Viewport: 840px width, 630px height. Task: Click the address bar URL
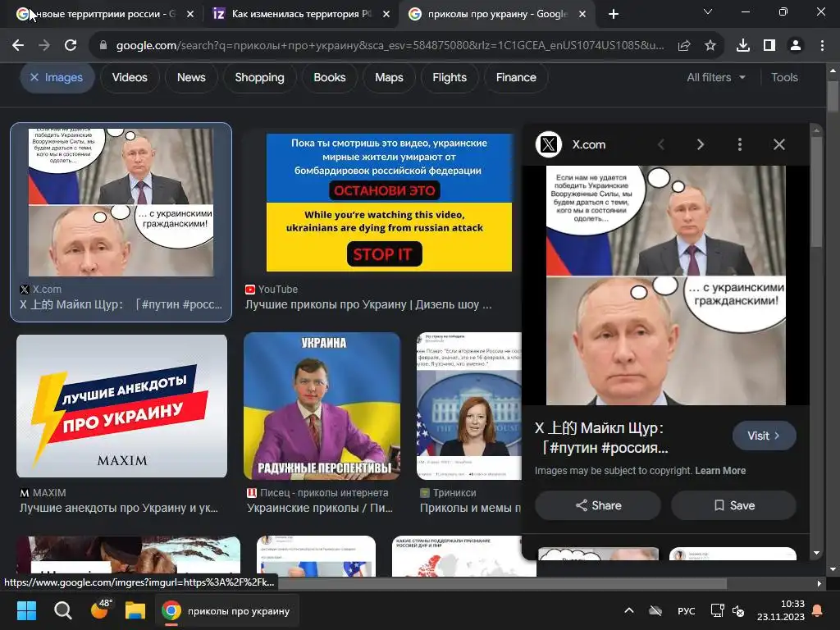390,46
